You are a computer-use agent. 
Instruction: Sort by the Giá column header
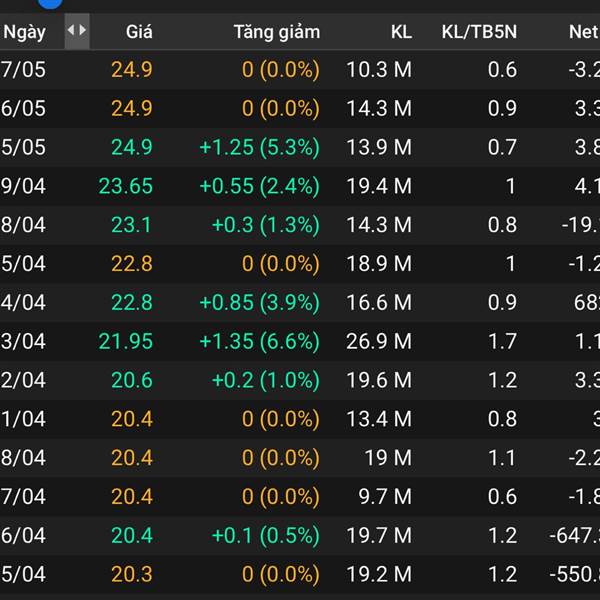click(x=139, y=31)
